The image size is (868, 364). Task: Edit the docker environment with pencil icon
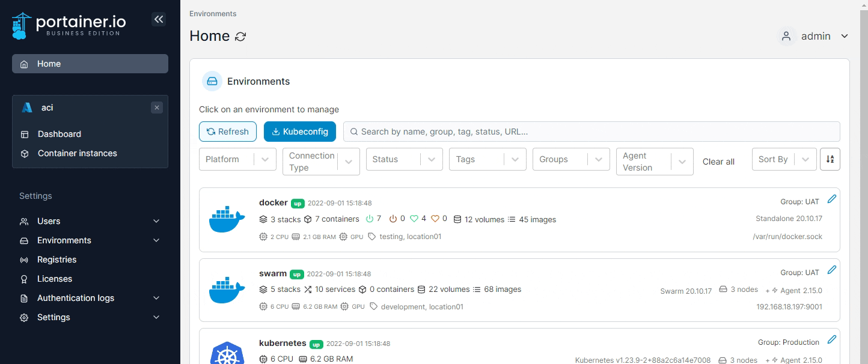832,199
